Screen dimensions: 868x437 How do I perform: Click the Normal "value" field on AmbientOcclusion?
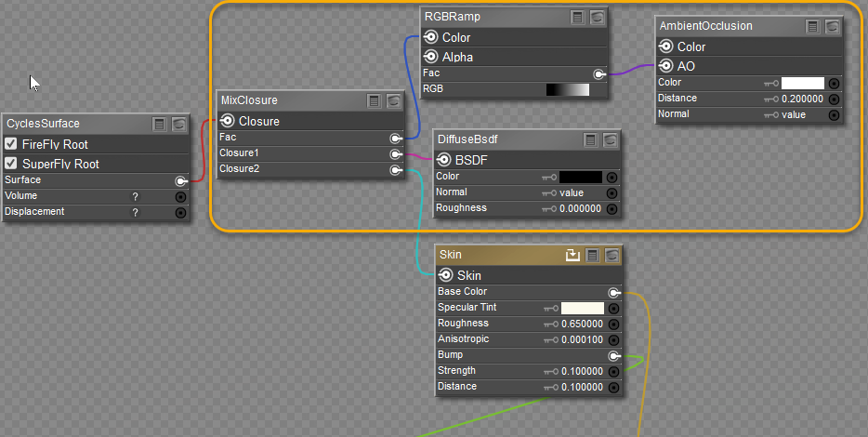pyautogui.click(x=794, y=115)
